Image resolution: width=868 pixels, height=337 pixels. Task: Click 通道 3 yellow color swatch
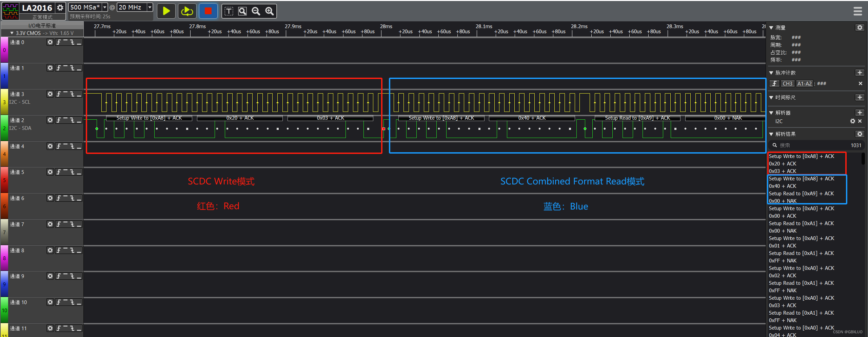pyautogui.click(x=4, y=102)
